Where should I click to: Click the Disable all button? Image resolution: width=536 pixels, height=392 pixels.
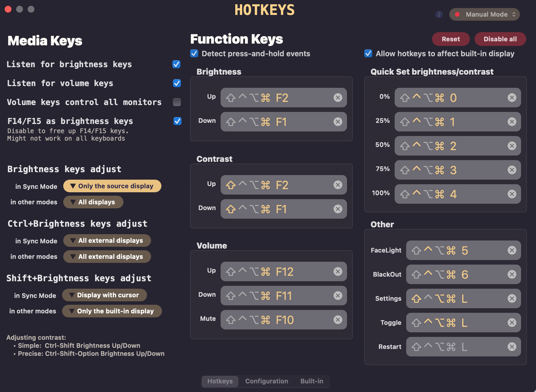pos(500,39)
